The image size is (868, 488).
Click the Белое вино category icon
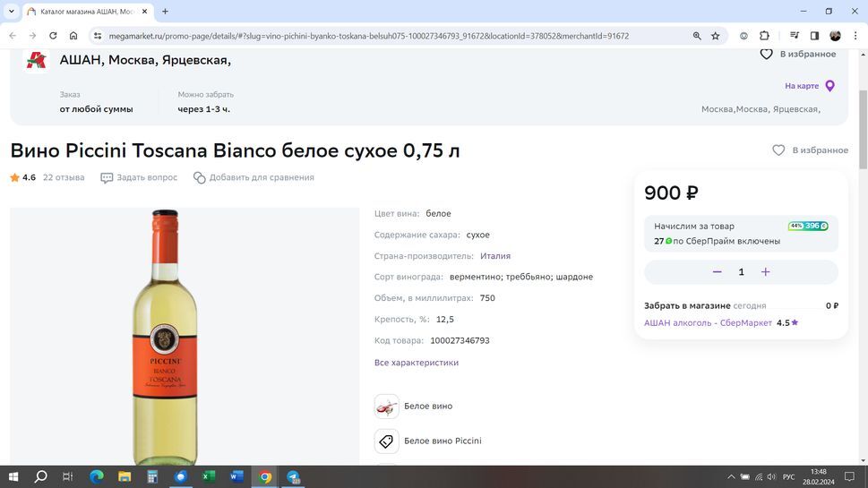click(386, 407)
